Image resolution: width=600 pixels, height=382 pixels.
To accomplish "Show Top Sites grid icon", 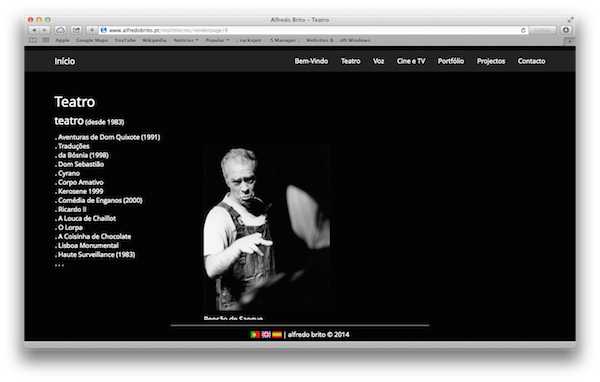I will (x=46, y=40).
